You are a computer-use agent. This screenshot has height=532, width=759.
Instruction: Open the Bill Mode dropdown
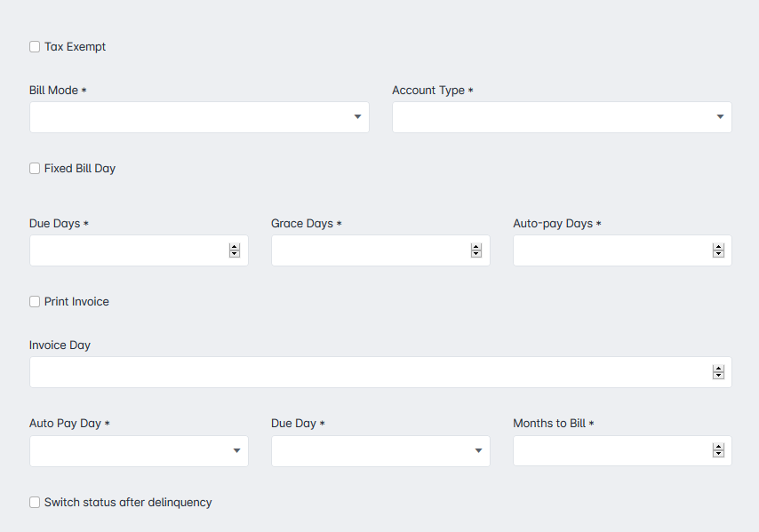click(x=199, y=117)
